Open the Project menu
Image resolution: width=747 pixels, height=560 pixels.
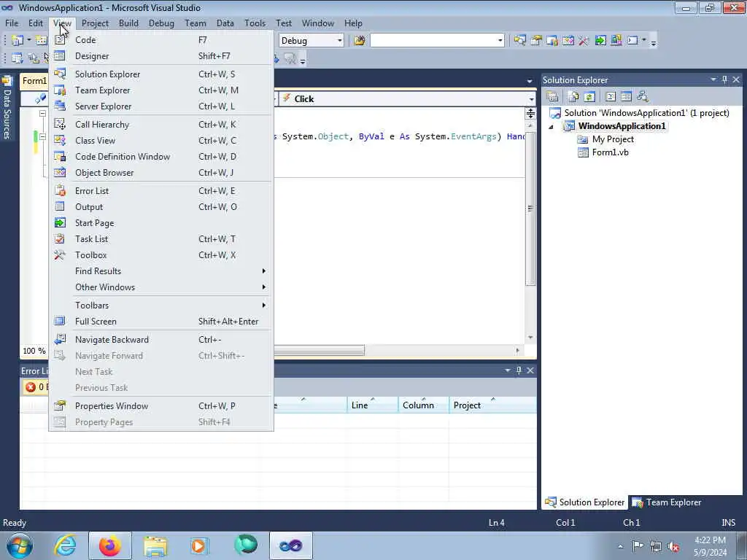point(95,23)
